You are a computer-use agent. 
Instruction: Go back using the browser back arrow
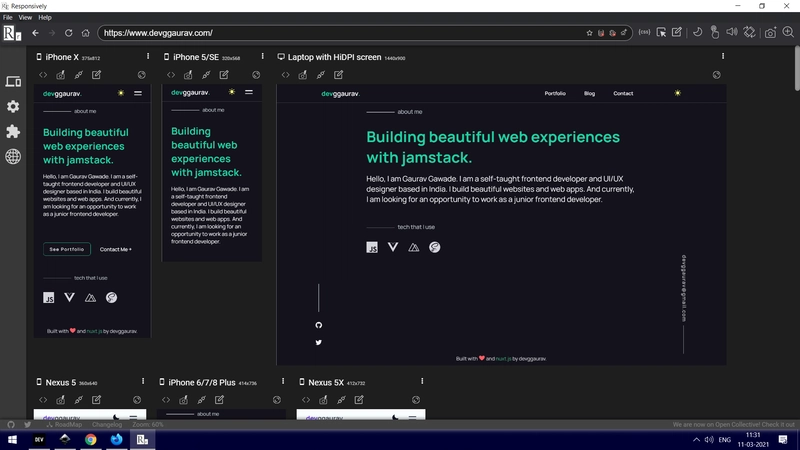tap(35, 33)
